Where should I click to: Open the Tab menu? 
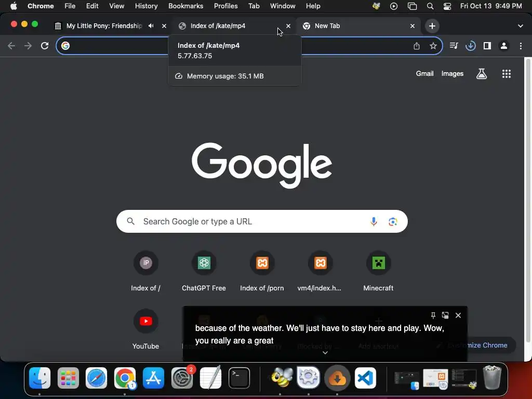coord(254,6)
